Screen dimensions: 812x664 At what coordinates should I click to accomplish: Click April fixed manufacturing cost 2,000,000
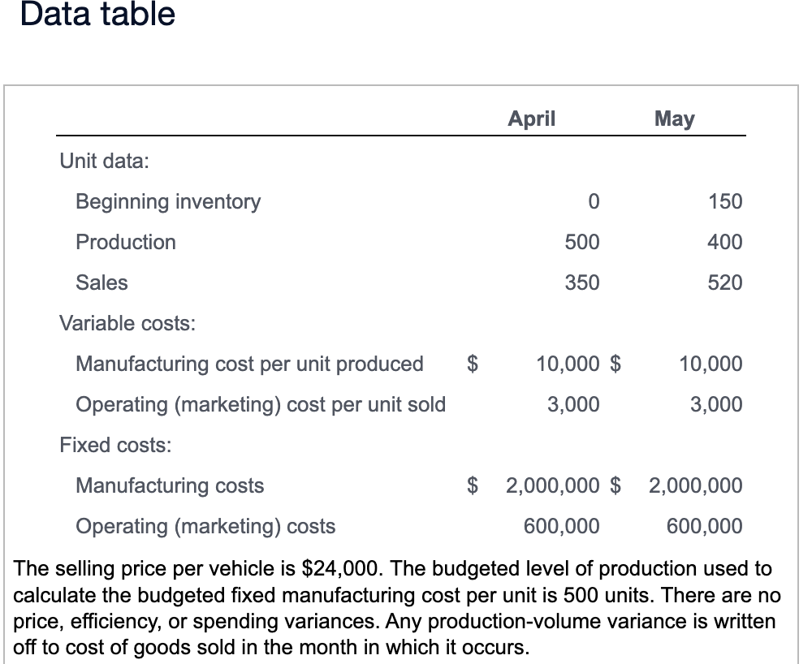tap(552, 485)
